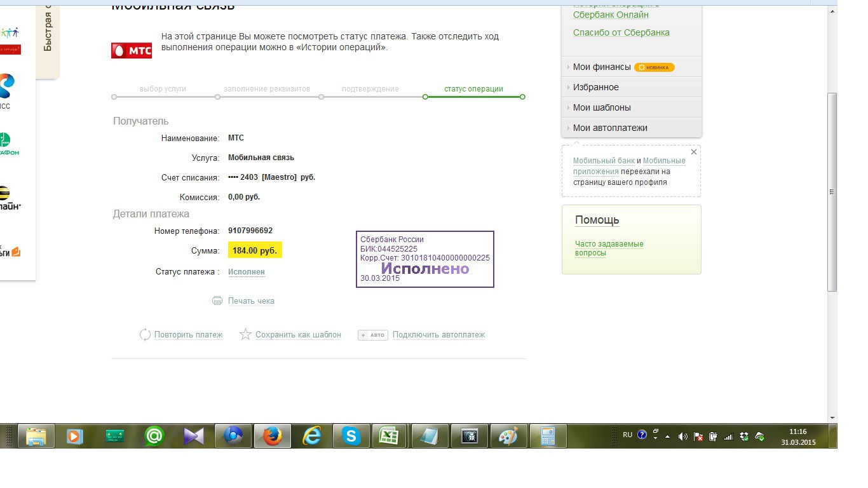This screenshot has height=488, width=868.
Task: Click the blue globe taskbar icon
Action: point(233,436)
